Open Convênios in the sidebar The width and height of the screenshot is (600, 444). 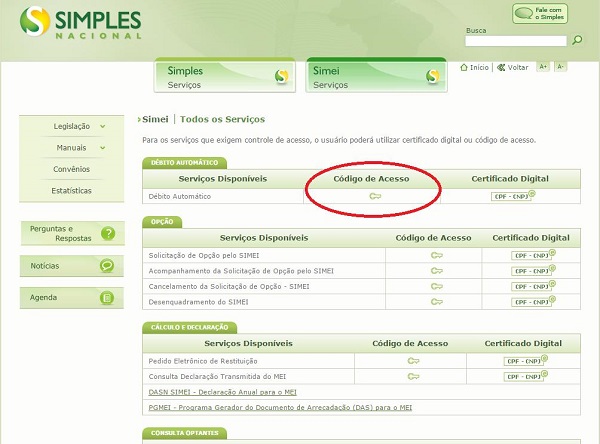[71, 169]
